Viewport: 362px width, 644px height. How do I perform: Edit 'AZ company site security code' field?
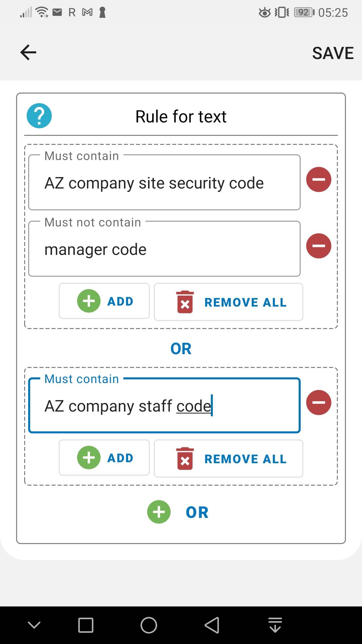(x=164, y=182)
